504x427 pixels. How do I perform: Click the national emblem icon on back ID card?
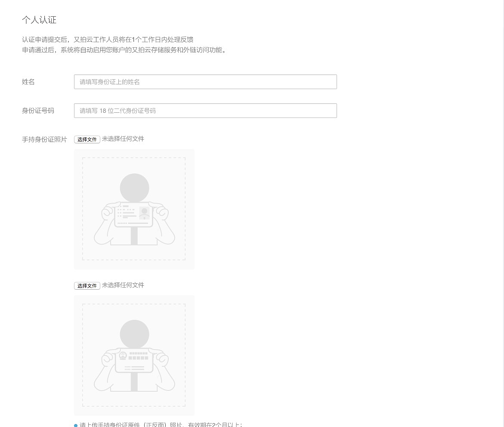coord(123,356)
